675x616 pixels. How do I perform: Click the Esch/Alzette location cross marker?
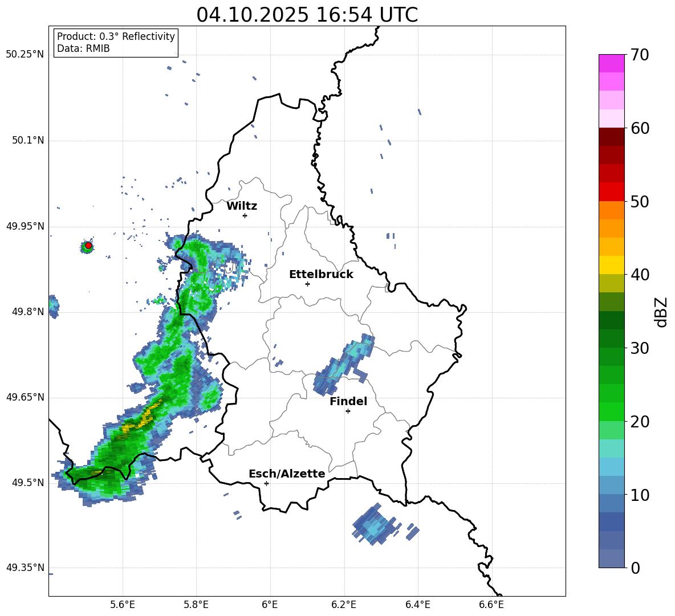pos(266,483)
